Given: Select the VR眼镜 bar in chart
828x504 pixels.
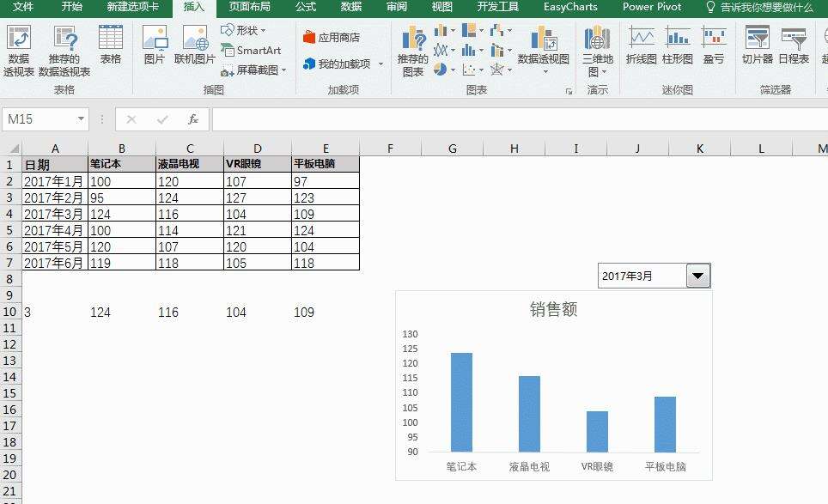Looking at the screenshot, I should pyautogui.click(x=597, y=432).
